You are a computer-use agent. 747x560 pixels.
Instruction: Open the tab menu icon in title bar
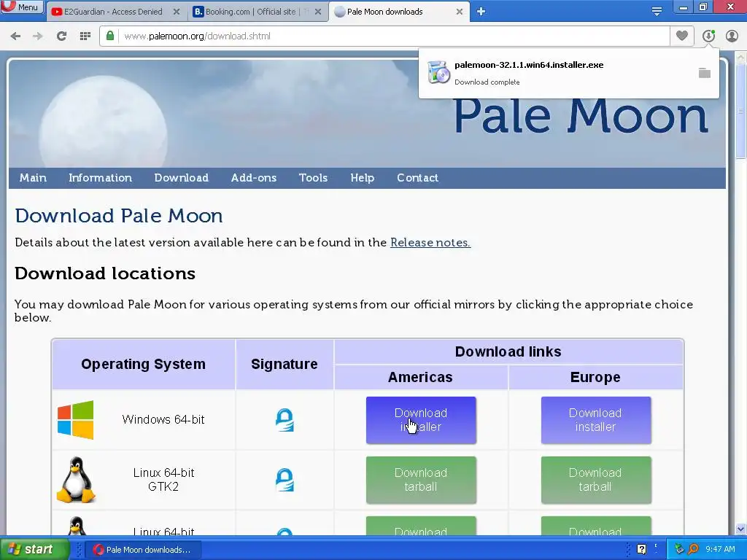click(657, 12)
